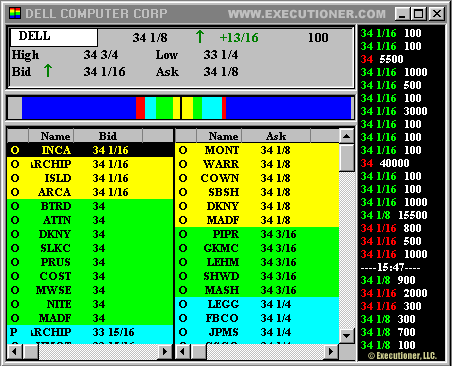Select the SLKC bid row
This screenshot has height=367, width=452.
click(90, 248)
